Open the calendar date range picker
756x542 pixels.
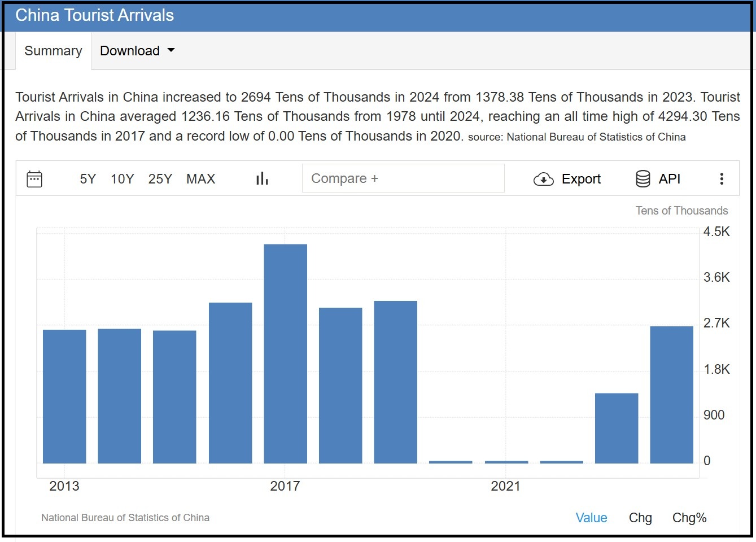point(34,178)
